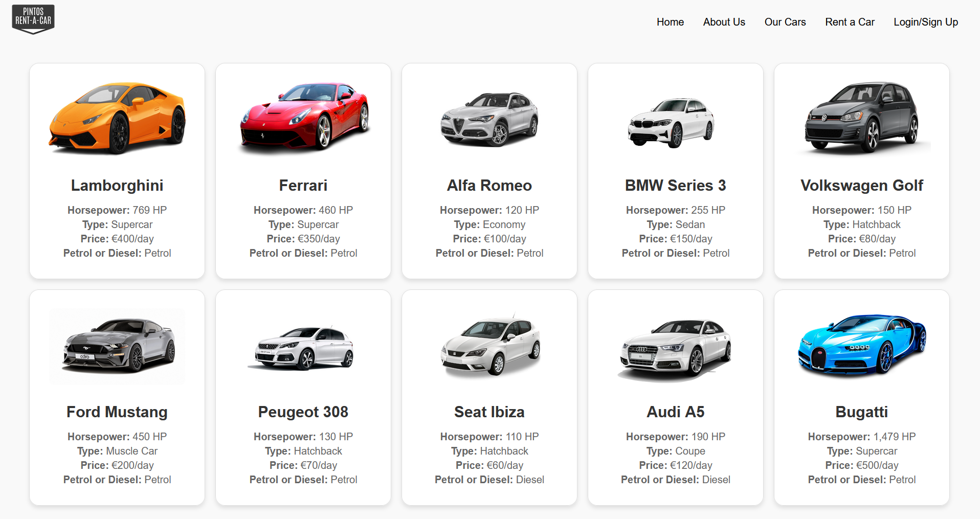Click the Lamborghini card title
This screenshot has height=519, width=980.
click(x=117, y=186)
